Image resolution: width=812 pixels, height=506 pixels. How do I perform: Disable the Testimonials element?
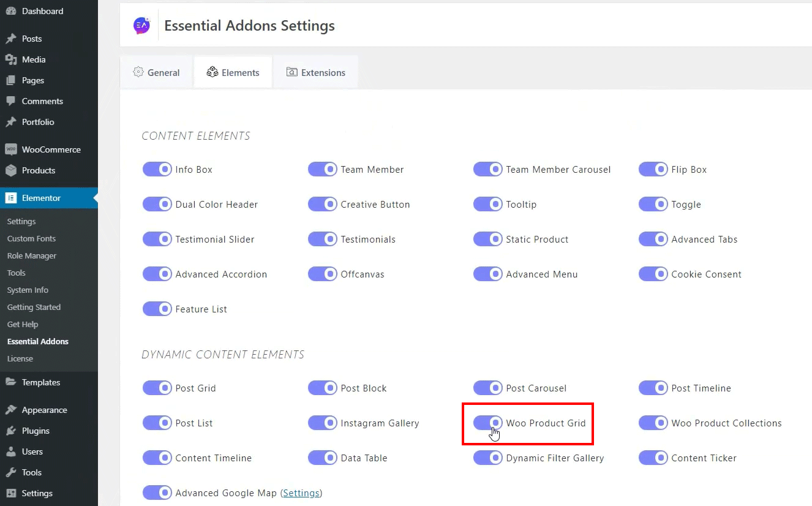point(323,239)
